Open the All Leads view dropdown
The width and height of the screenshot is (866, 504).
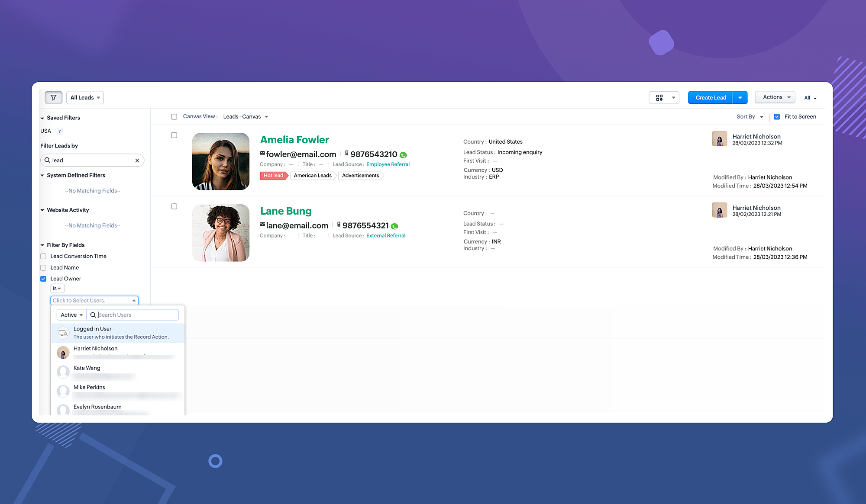(x=85, y=97)
